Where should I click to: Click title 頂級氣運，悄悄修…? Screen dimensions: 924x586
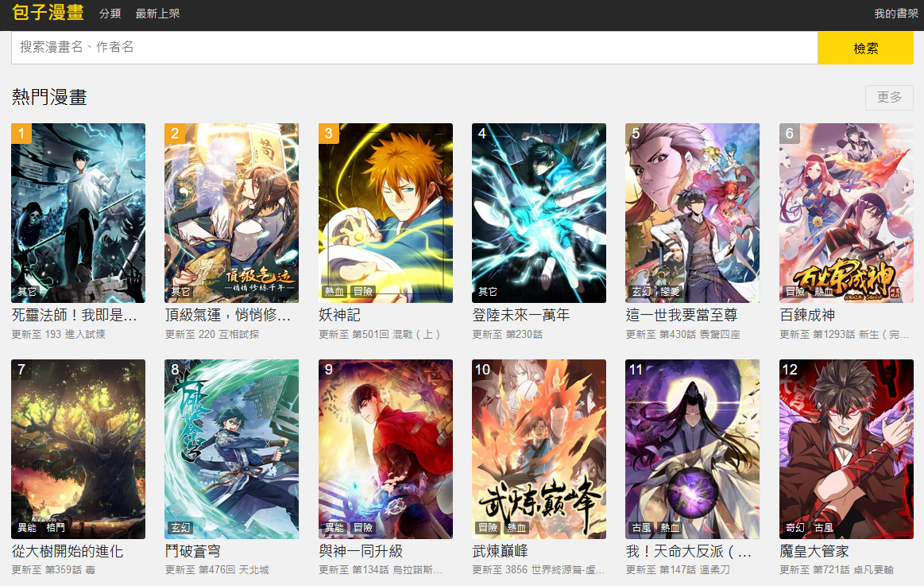227,315
